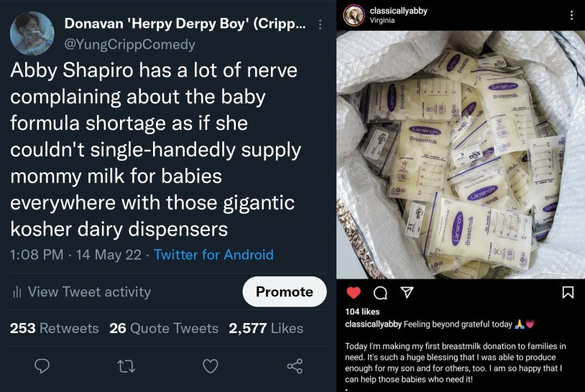
Task: Open classicallyabby profile avatar
Action: [x=354, y=15]
